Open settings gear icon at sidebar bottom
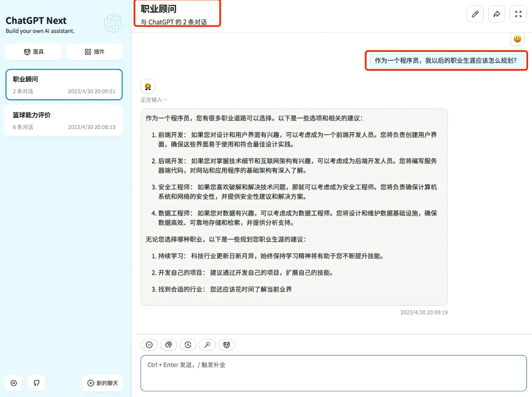The width and height of the screenshot is (532, 397). pos(13,383)
